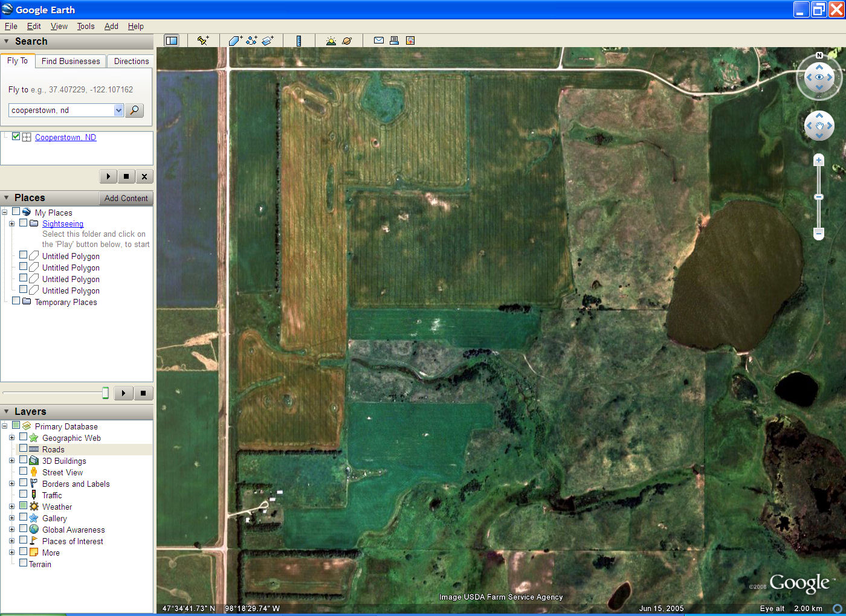
Task: Expand the Gallery layer node
Action: point(11,518)
